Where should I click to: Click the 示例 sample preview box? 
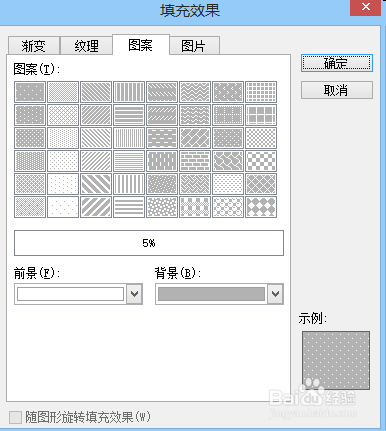(x=336, y=360)
